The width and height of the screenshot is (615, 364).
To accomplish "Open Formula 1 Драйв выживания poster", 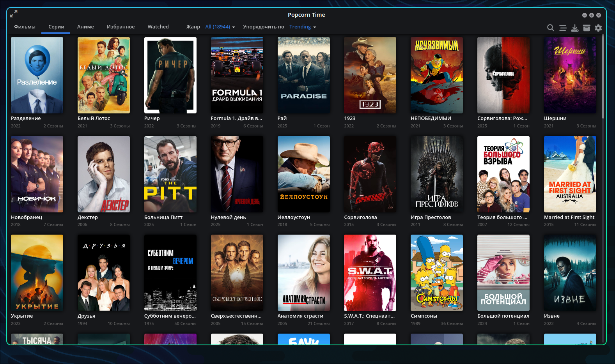I will click(237, 75).
